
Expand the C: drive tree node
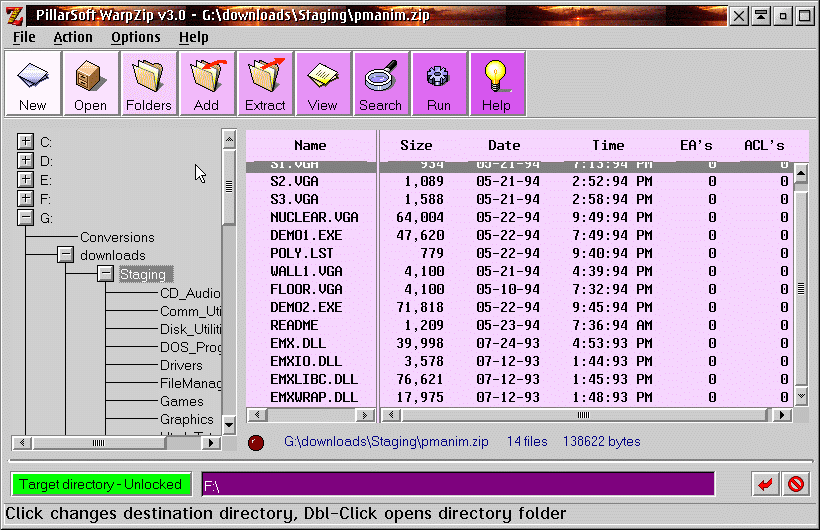coord(25,142)
